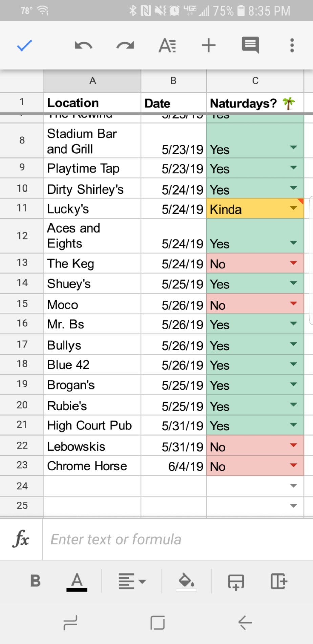Open the Kinda dropdown for Lucky's

293,208
